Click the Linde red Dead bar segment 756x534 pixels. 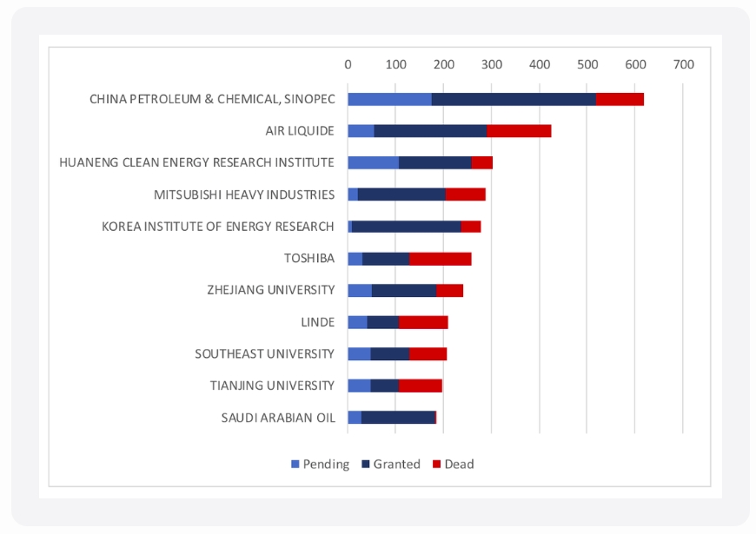[x=423, y=322]
